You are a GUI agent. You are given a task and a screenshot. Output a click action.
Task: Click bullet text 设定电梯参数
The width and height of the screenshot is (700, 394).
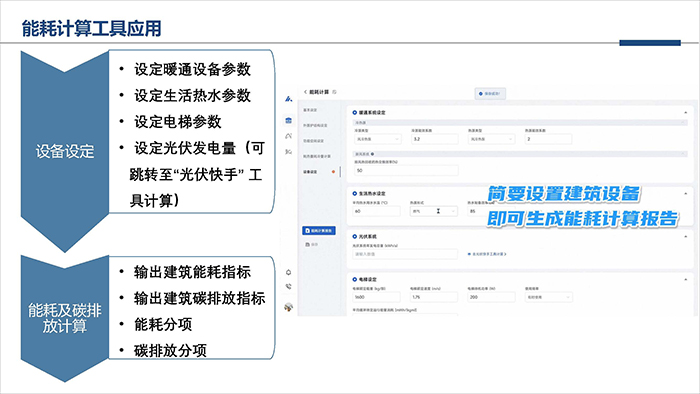(178, 122)
